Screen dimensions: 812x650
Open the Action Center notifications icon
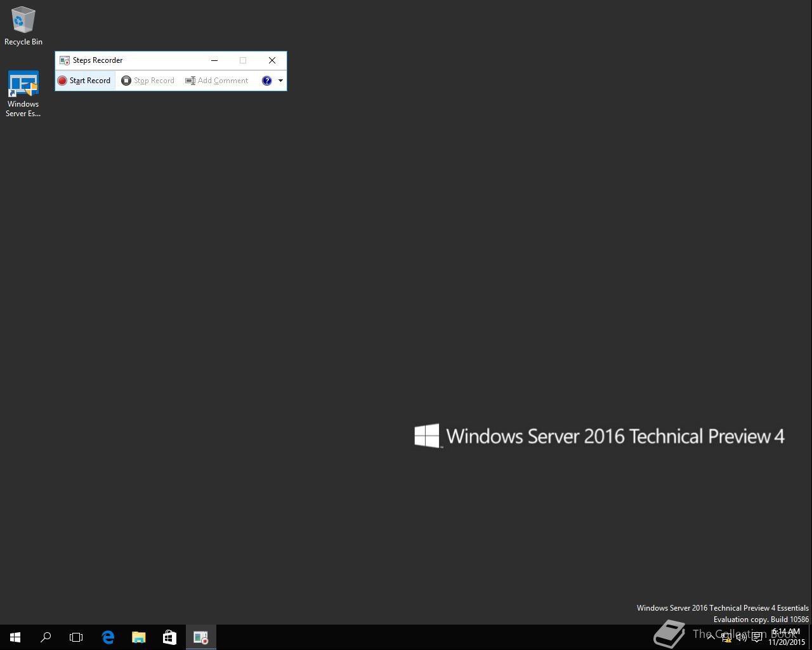[757, 637]
